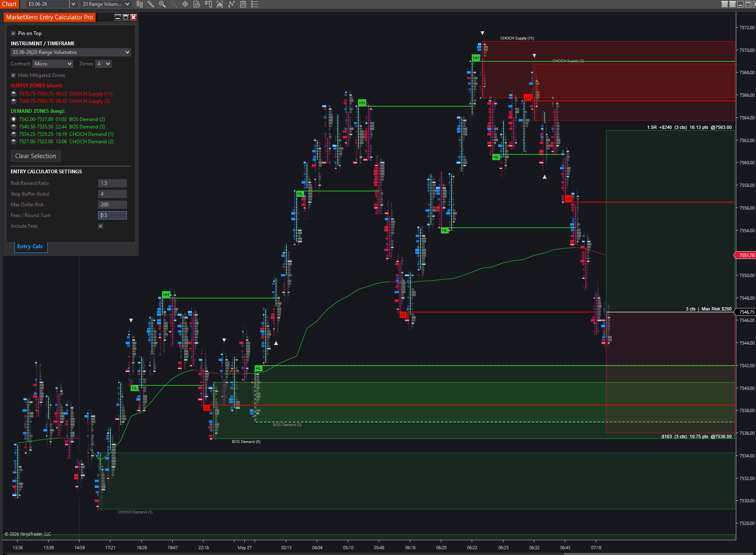The height and width of the screenshot is (555, 756).
Task: Open the Properties list icon
Action: click(255, 4)
